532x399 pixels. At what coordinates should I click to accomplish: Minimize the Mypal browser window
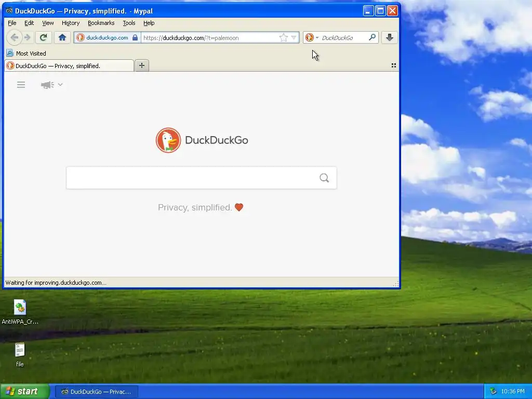pyautogui.click(x=368, y=11)
